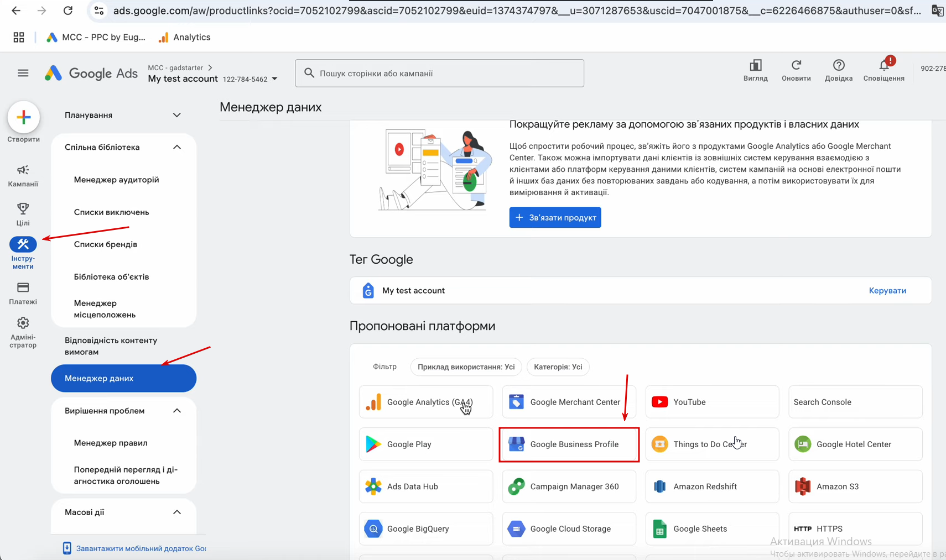Select Google BigQuery platform
946x560 pixels.
426,528
